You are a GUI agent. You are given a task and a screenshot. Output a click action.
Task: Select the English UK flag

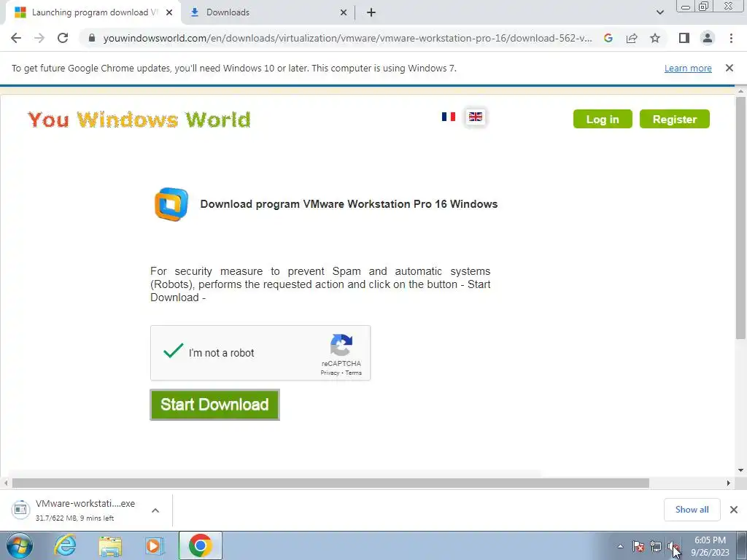click(476, 117)
